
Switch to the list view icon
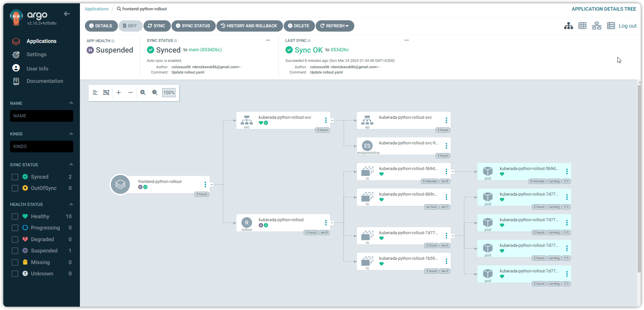611,26
